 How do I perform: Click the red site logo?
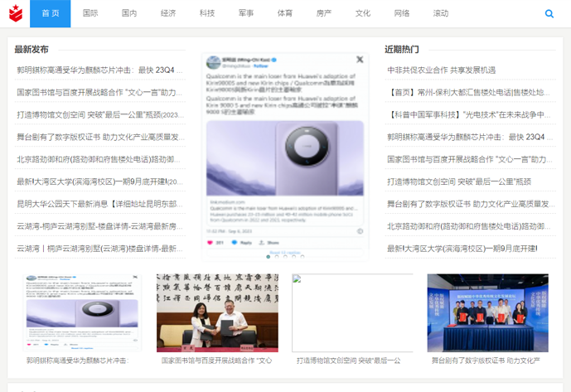[x=14, y=14]
